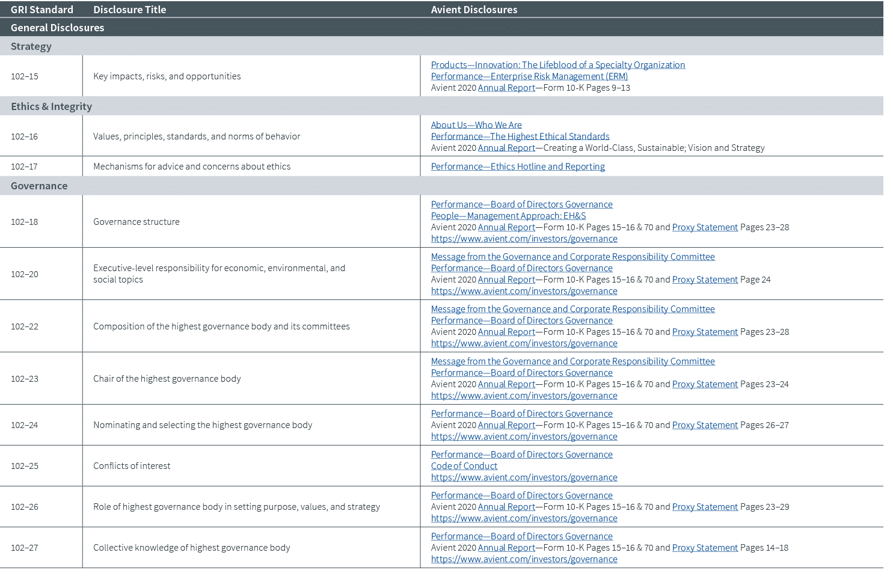Open Annual Report link in row 102-15
This screenshot has width=893, height=588.
point(506,88)
